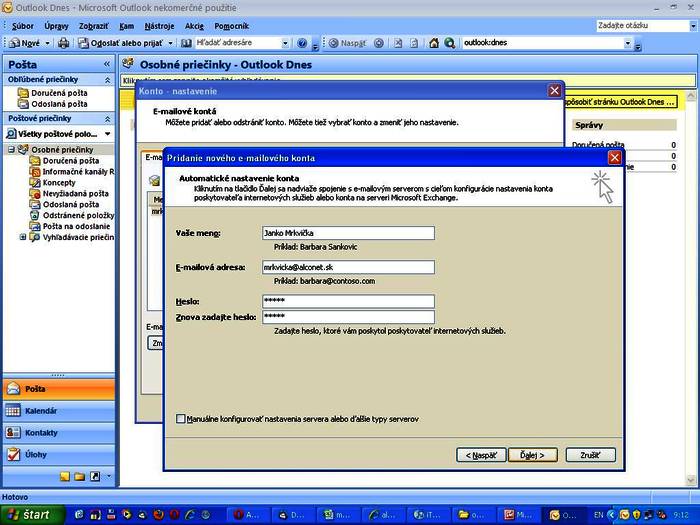Click the < Naspäť dialog button
Image resolution: width=700 pixels, height=525 pixels.
pyautogui.click(x=481, y=455)
